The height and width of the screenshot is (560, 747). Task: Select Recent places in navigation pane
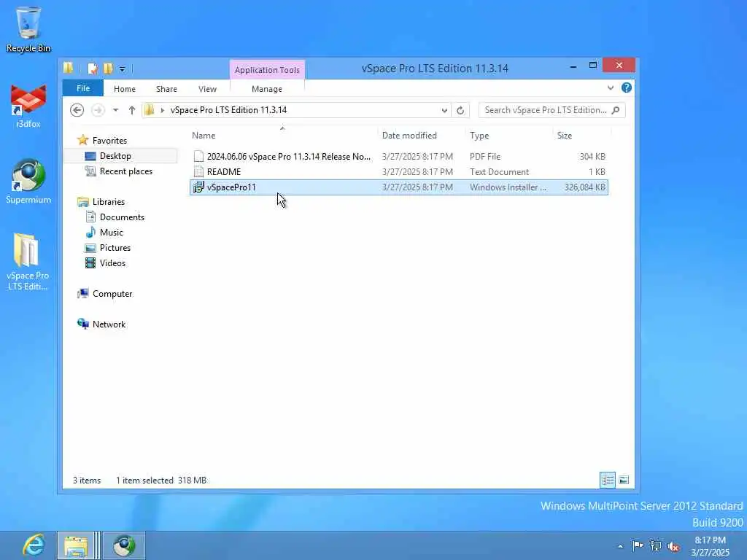pos(125,171)
